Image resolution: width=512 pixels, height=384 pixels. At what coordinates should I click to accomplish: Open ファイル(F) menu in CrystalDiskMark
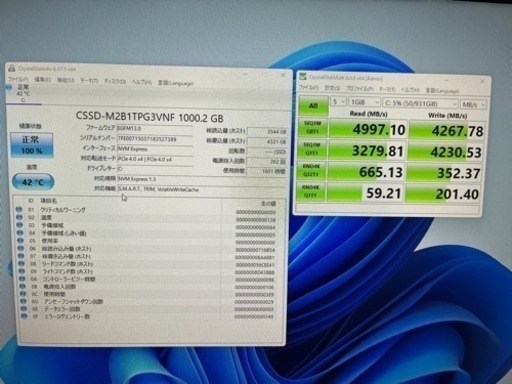[309, 87]
